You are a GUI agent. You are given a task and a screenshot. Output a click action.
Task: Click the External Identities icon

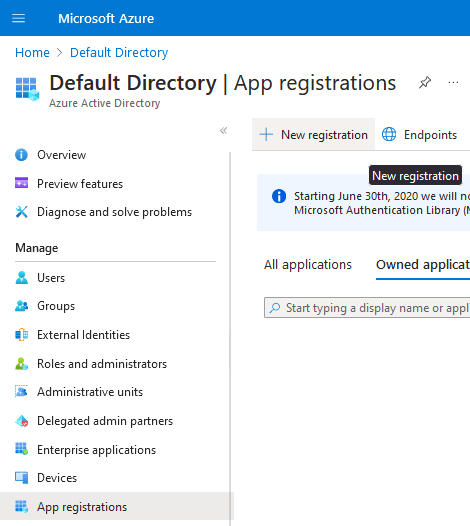21,334
